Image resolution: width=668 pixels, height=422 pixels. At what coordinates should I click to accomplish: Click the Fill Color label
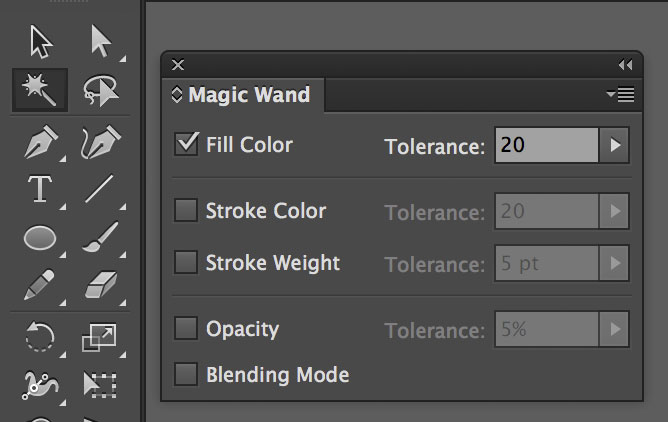click(249, 145)
